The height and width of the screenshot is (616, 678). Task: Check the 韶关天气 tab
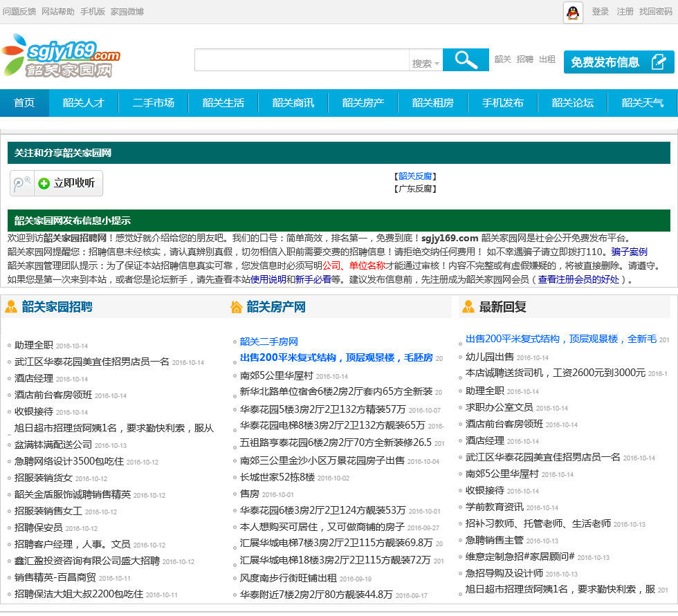pyautogui.click(x=643, y=103)
